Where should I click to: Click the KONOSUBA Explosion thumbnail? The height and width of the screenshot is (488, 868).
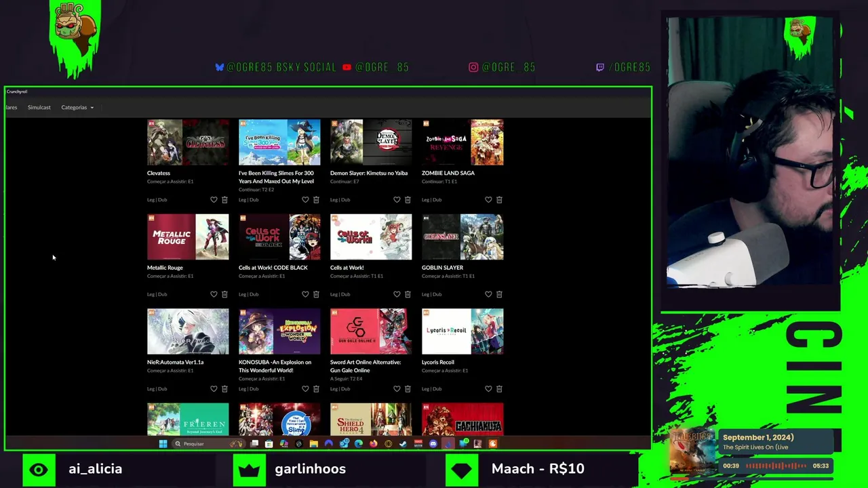pyautogui.click(x=279, y=331)
